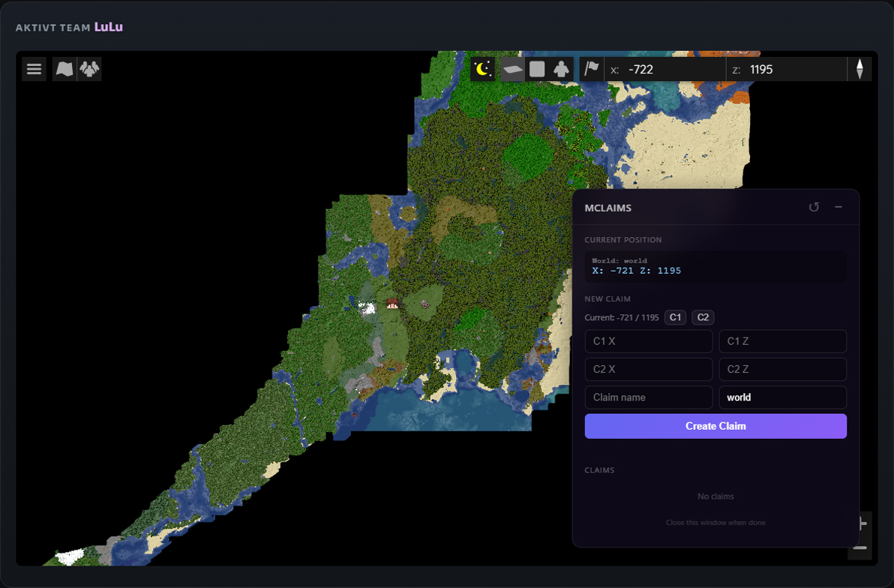
Task: Toggle the night mode moon icon
Action: 482,69
